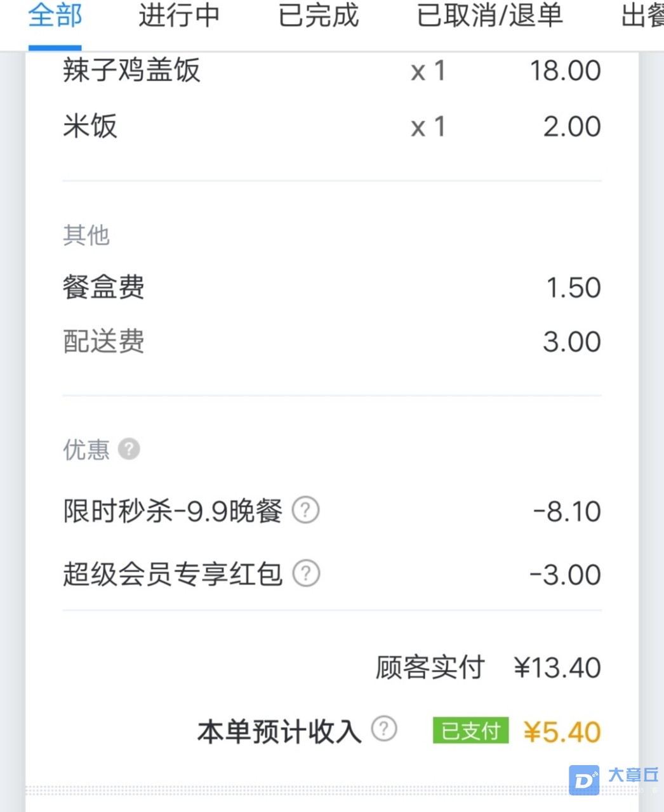Screen dimensions: 664x812
Task: Tap the 超级会员专享红包 discount label
Action: 173,574
